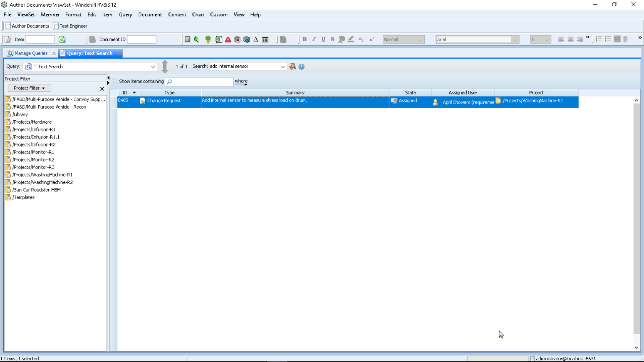Image resolution: width=644 pixels, height=362 pixels.
Task: Click the vertical scrollbar down arrow in results
Action: tap(637, 348)
